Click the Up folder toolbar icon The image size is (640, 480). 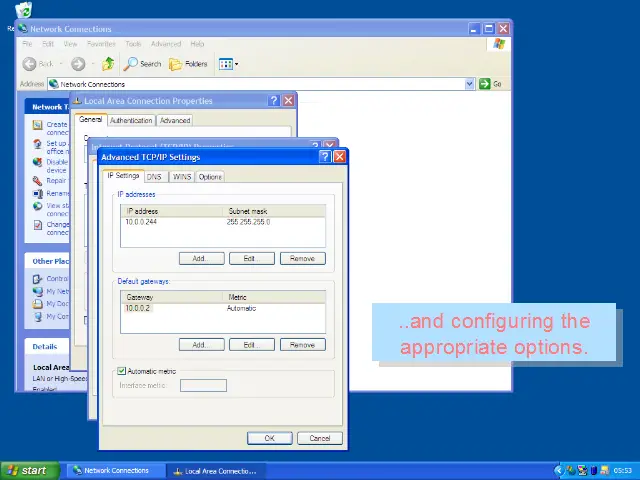[108, 64]
